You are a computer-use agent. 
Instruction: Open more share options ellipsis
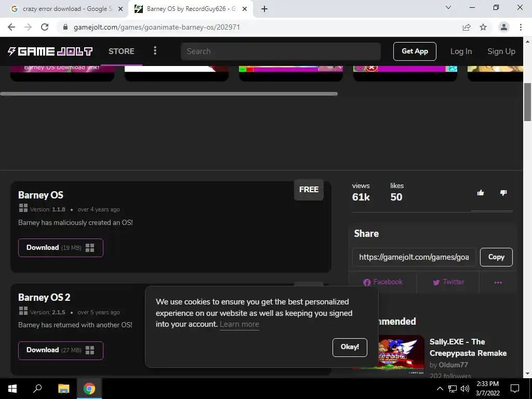[498, 282]
